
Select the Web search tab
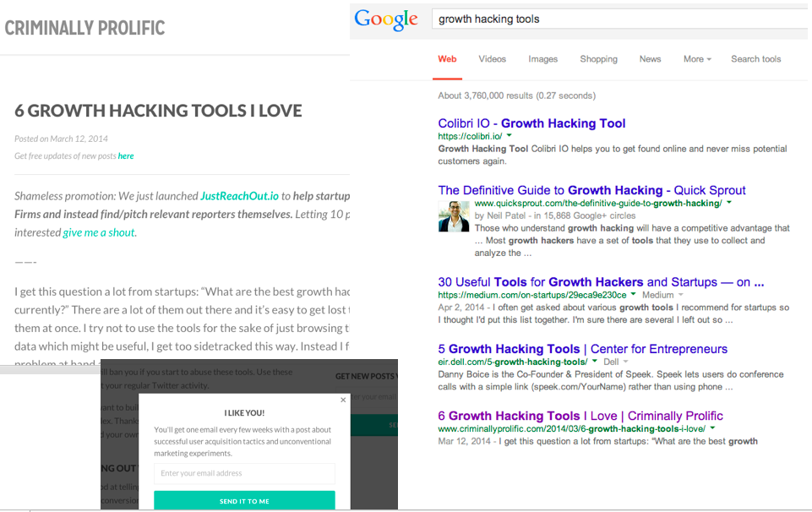coord(448,59)
